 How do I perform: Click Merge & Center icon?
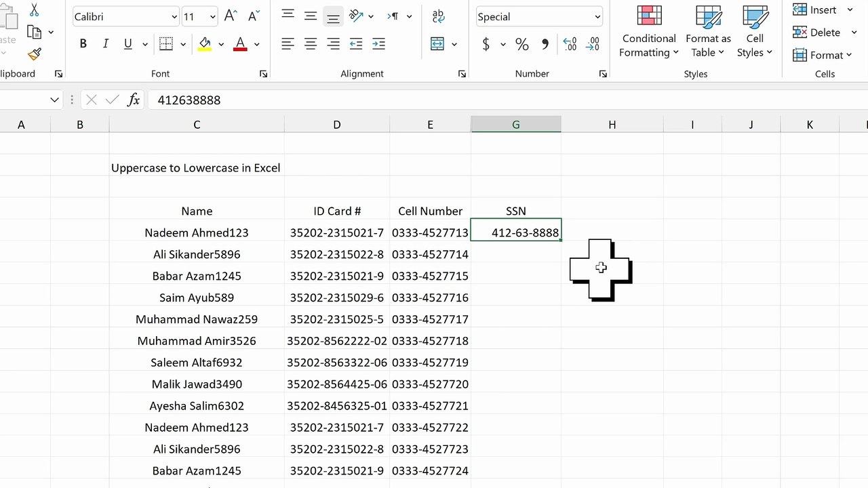[x=437, y=44]
